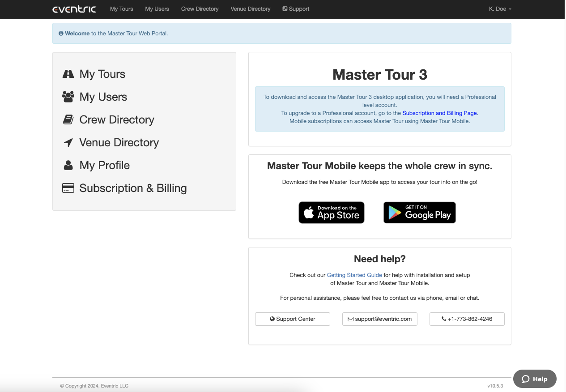Open Subscription & Billing from sidebar

[133, 188]
